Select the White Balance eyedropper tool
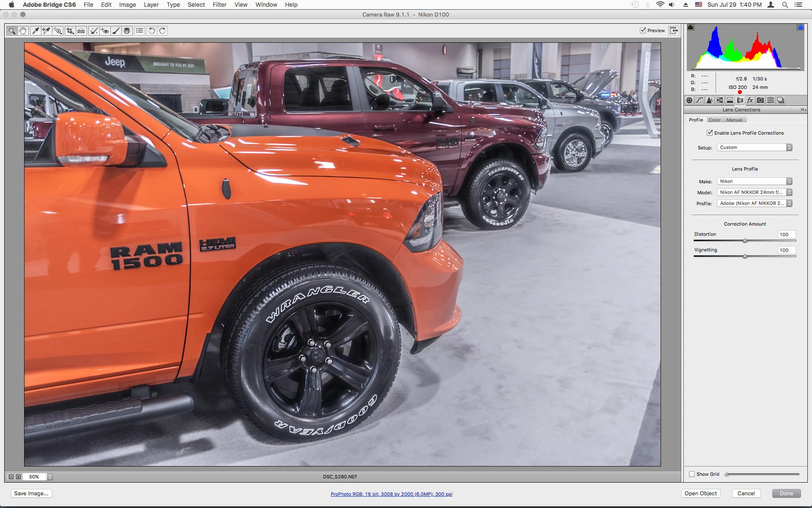The image size is (812, 508). [36, 30]
